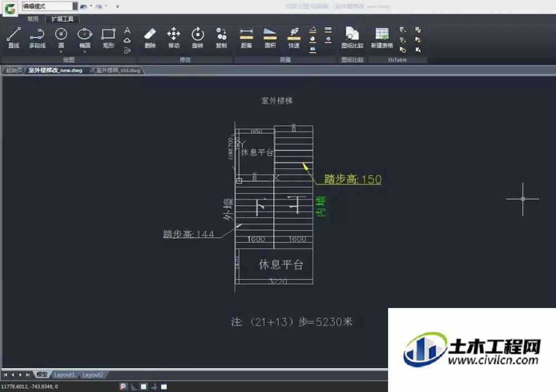Click the yellow 踏步高: 150 annotation
This screenshot has height=392, width=556.
(x=353, y=179)
